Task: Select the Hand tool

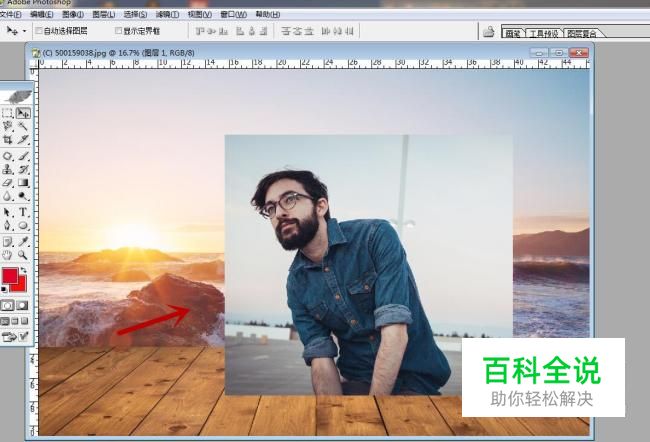Action: click(x=7, y=255)
